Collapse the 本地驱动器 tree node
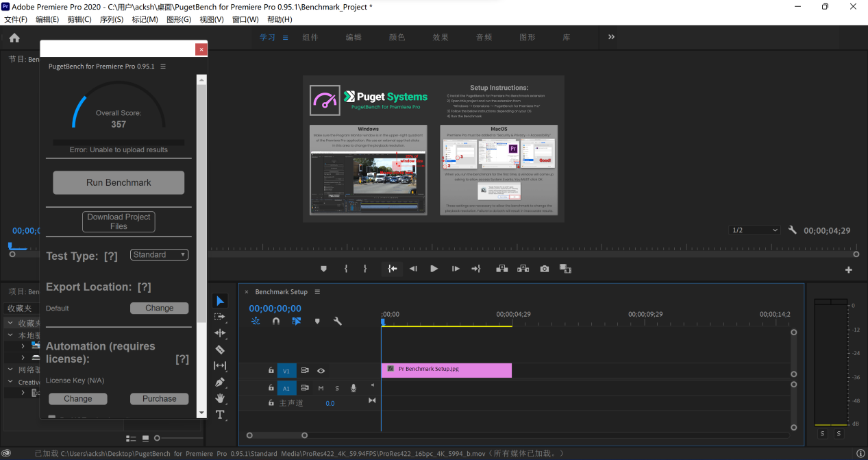This screenshot has width=868, height=460. point(10,335)
